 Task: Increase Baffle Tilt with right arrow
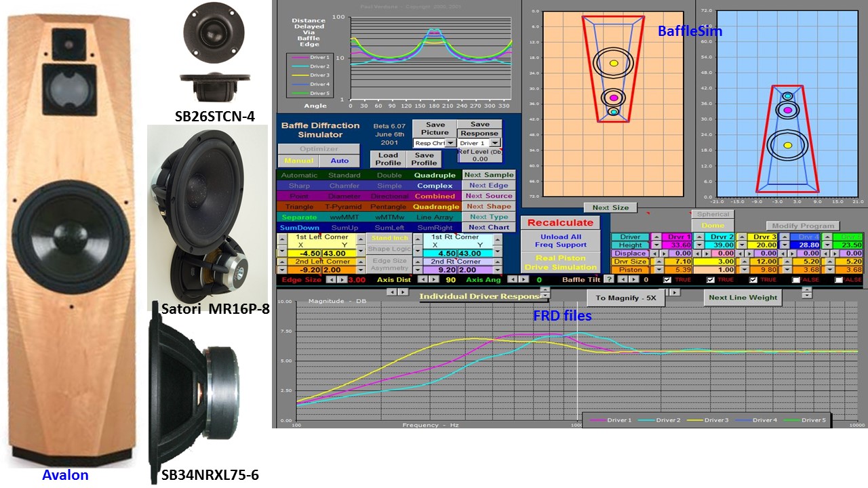(x=634, y=279)
